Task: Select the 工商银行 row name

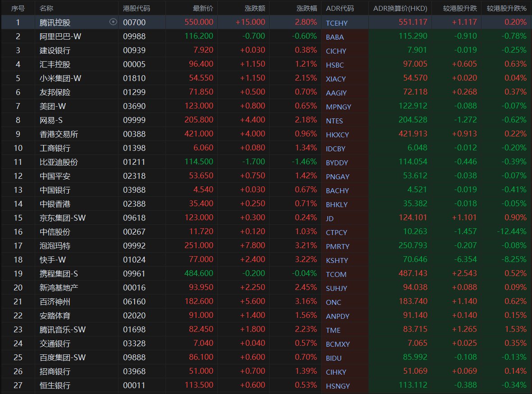Action: point(55,148)
